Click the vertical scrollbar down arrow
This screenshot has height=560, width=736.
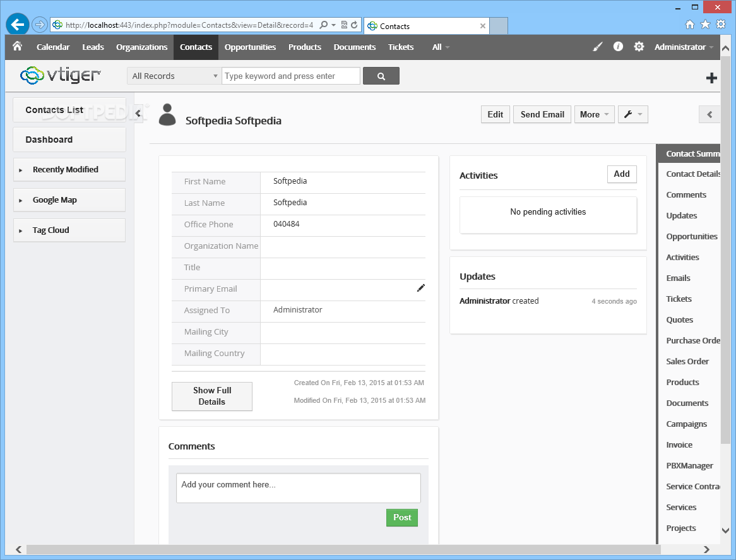click(725, 530)
